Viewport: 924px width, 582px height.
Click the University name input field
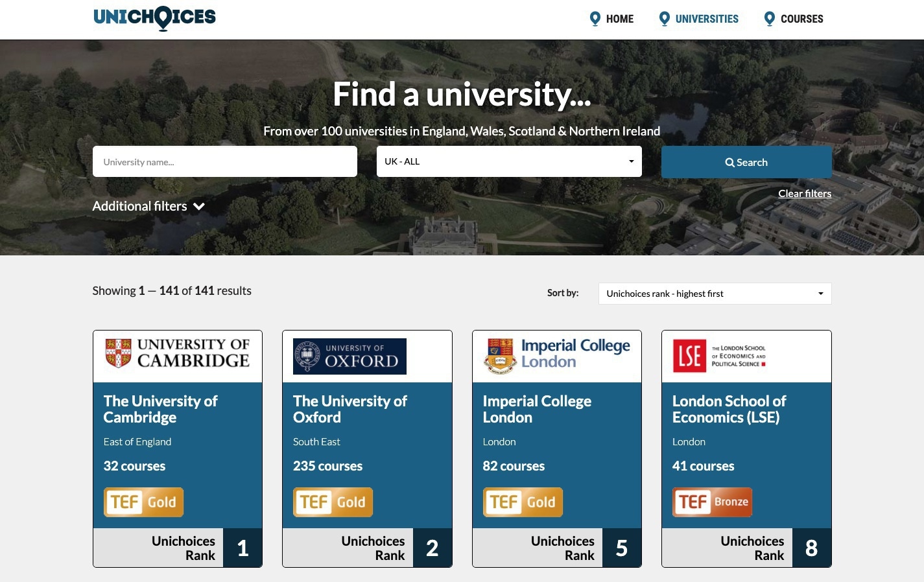coord(224,161)
